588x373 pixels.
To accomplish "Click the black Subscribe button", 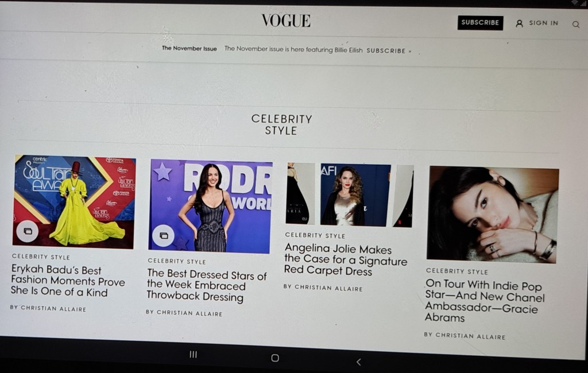I will (480, 22).
